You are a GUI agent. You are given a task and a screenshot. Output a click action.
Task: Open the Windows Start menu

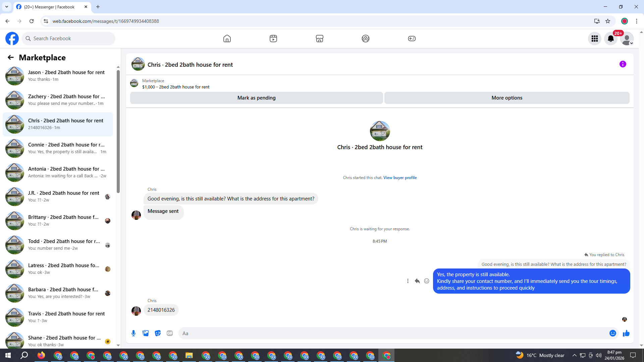pyautogui.click(x=8, y=355)
